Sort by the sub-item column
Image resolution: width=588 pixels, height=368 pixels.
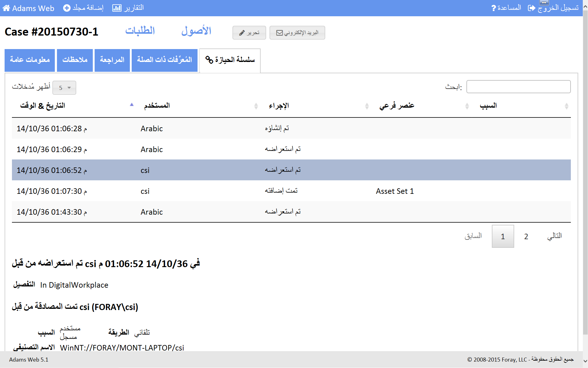tap(397, 106)
